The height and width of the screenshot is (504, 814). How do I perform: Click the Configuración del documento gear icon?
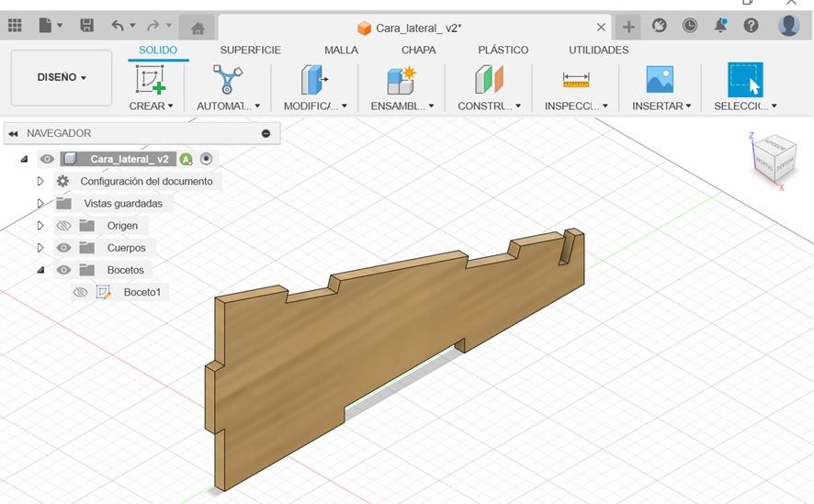pos(62,181)
